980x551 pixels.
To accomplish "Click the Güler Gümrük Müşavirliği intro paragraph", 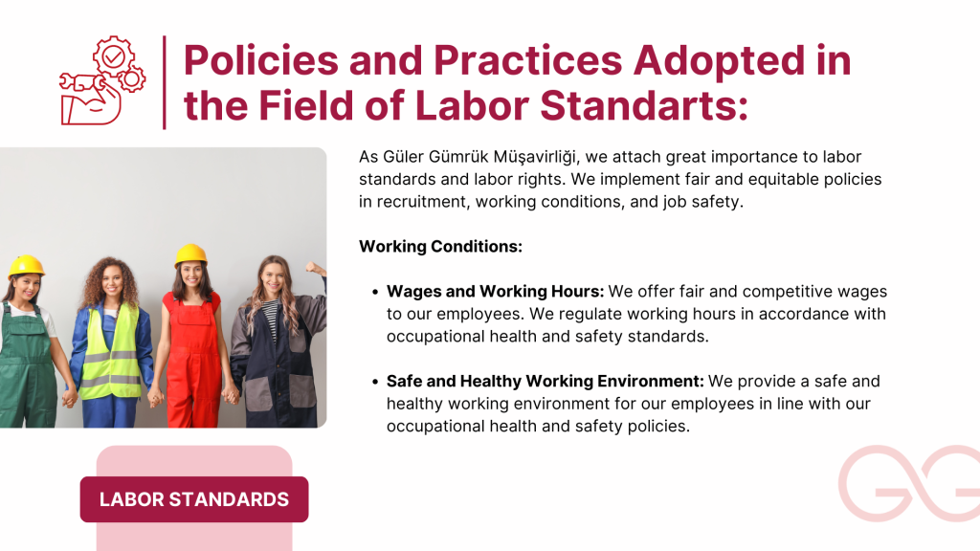I will pos(620,180).
